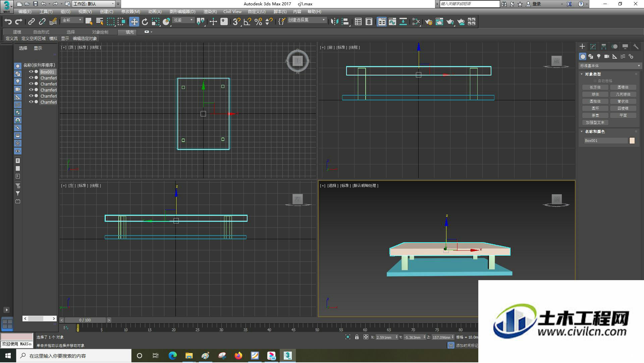The height and width of the screenshot is (363, 644).
Task: Choose the Select Object arrow tool
Action: tap(89, 22)
